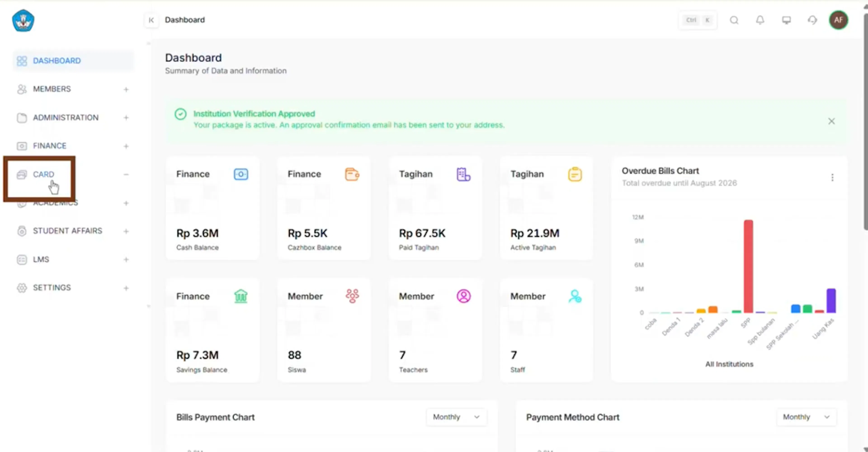Open the headset support icon
This screenshot has width=868, height=452.
tap(812, 20)
